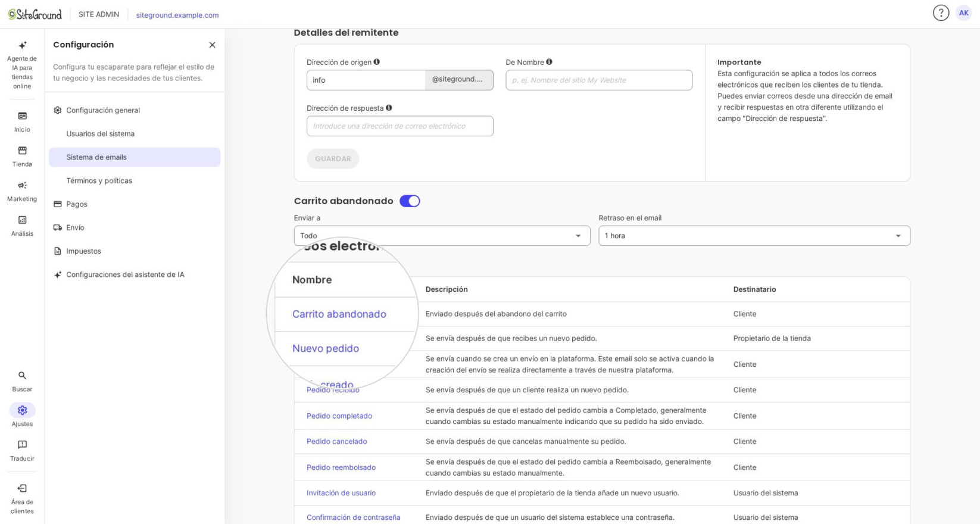Image resolution: width=980 pixels, height=524 pixels.
Task: Click the Descripción column header
Action: point(447,289)
